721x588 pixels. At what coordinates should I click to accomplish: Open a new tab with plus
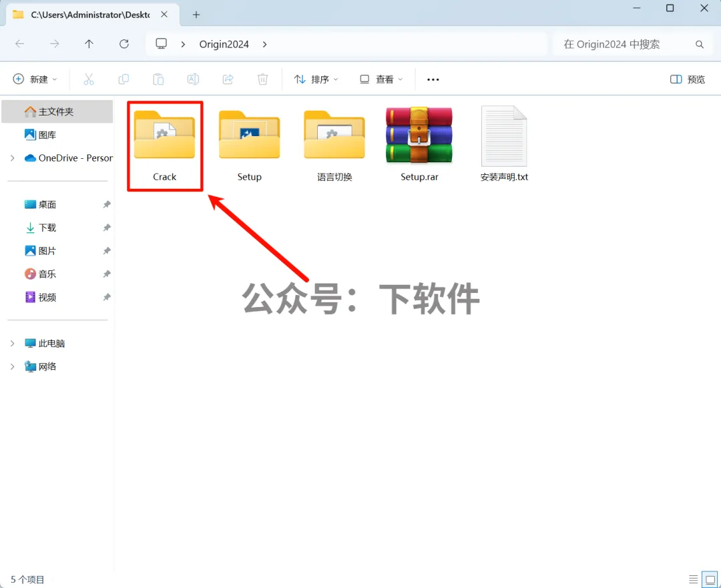pos(196,15)
